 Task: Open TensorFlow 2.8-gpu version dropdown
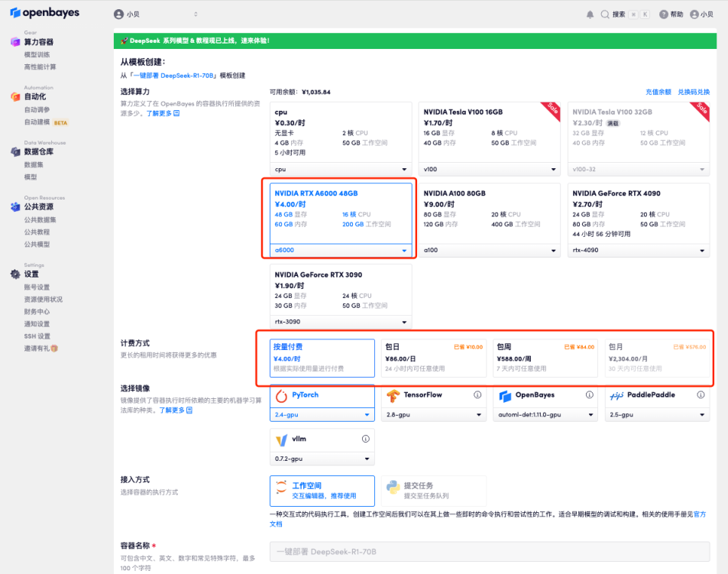tap(434, 415)
